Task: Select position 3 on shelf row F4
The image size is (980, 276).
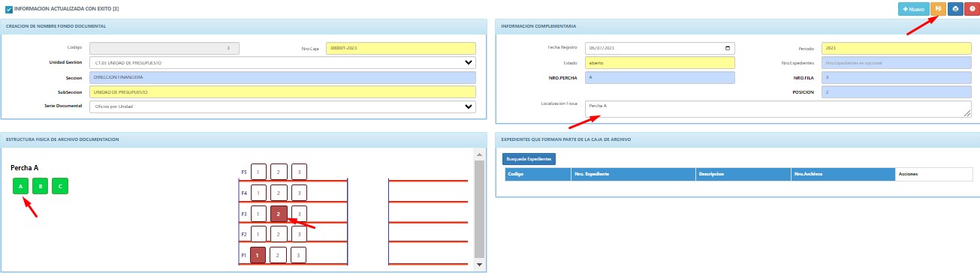Action: [299, 193]
